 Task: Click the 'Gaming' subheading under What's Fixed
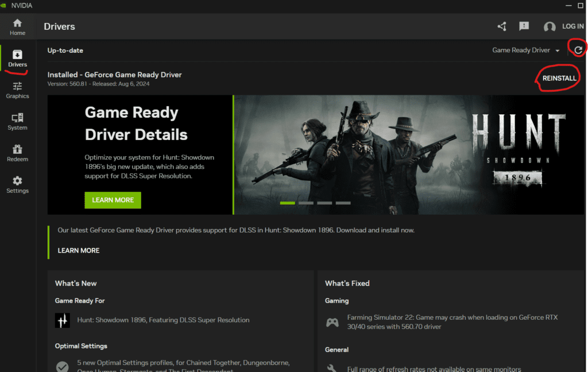tap(336, 301)
